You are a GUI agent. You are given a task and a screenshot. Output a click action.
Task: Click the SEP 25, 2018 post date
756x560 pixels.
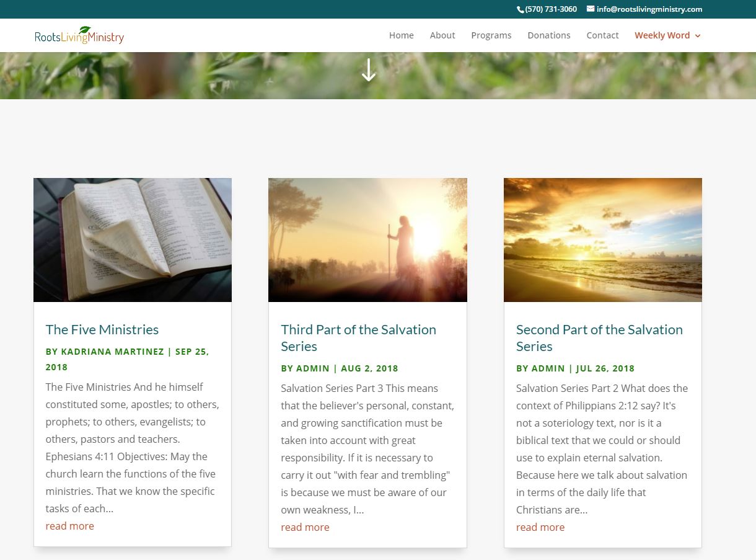(127, 359)
